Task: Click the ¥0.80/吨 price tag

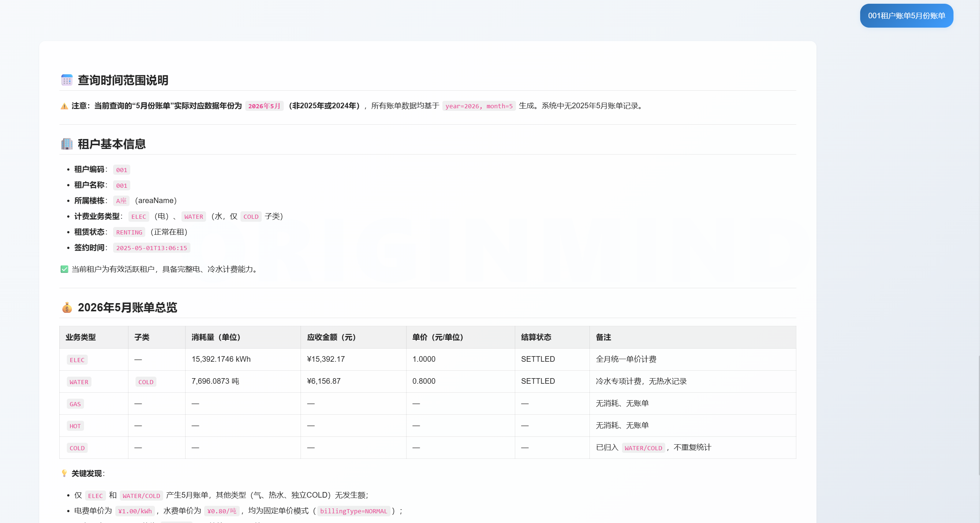Action: tap(222, 511)
